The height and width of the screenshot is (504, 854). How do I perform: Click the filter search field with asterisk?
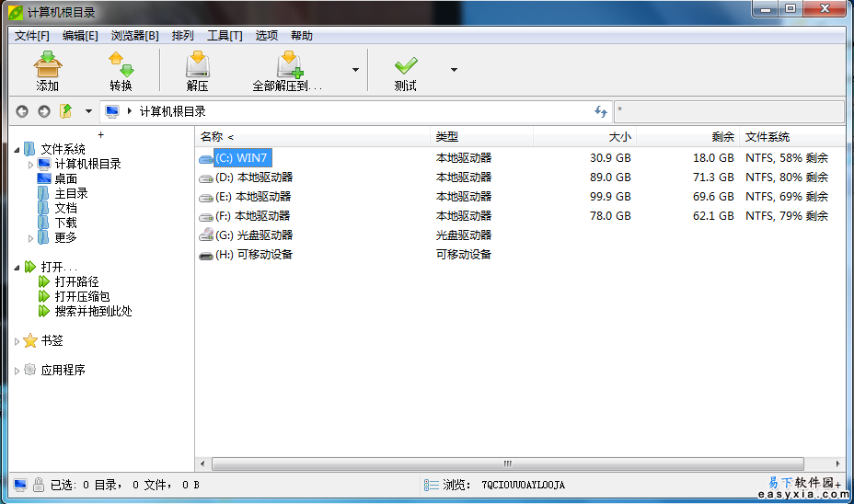point(729,111)
